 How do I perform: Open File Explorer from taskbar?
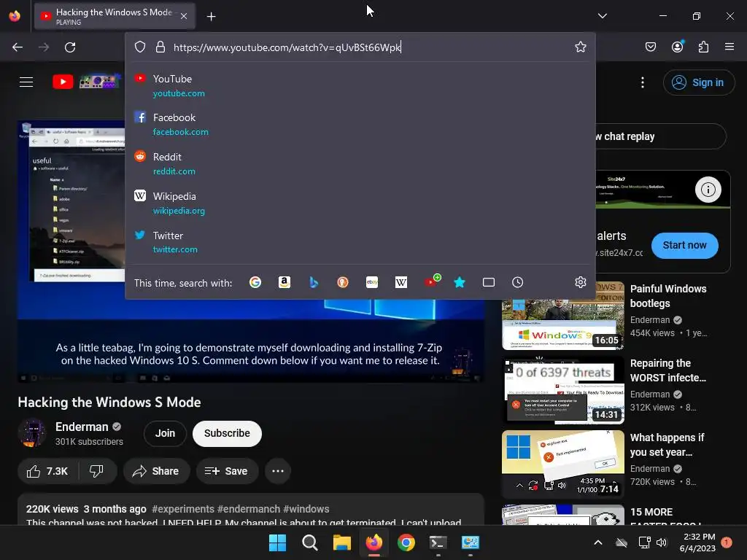[341, 542]
